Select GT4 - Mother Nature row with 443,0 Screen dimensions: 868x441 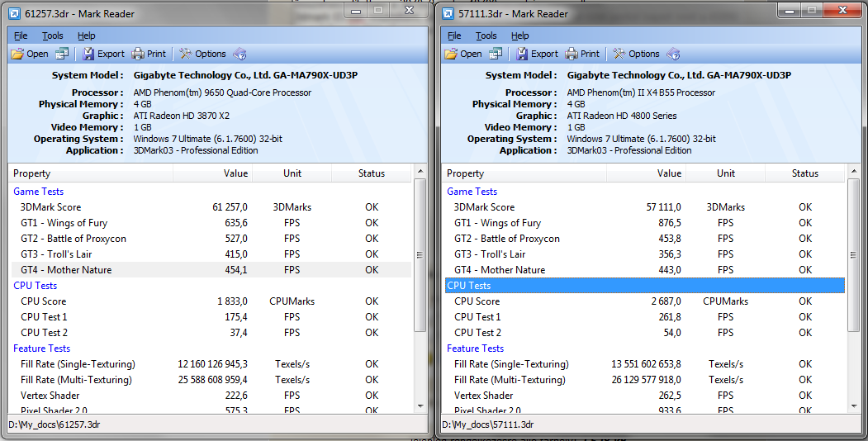coord(645,270)
